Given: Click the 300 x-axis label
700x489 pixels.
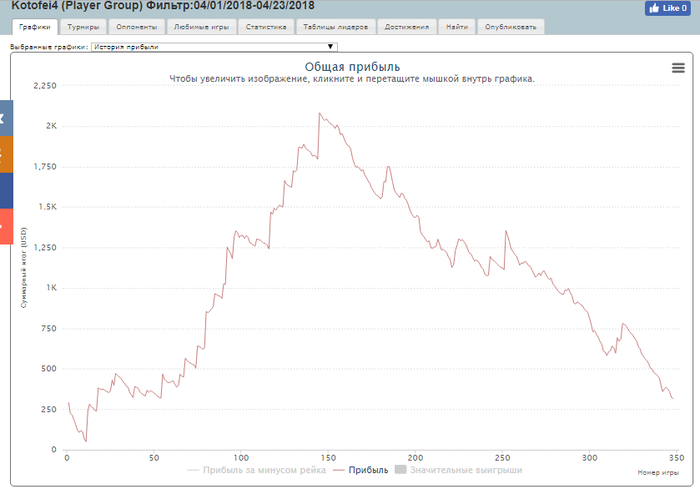Looking at the screenshot, I should [x=590, y=458].
